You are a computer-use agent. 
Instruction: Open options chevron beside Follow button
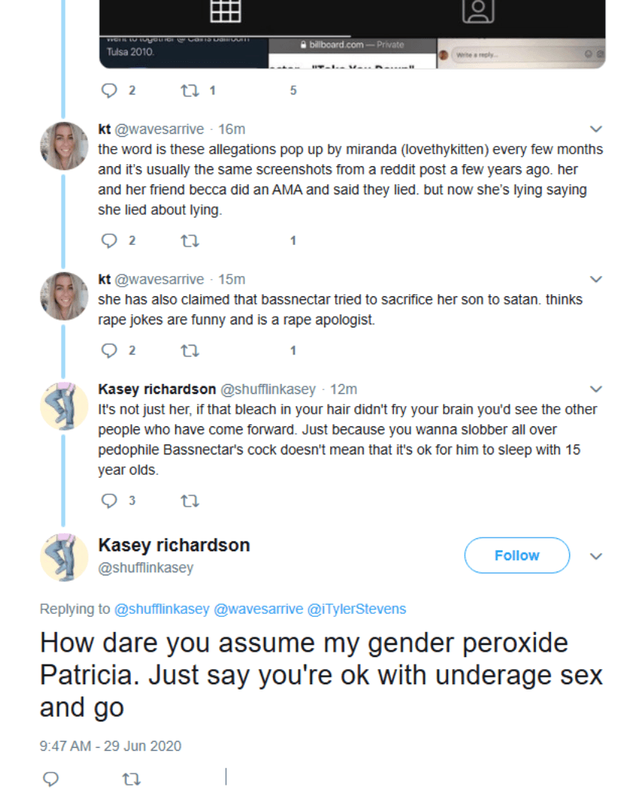[x=596, y=556]
